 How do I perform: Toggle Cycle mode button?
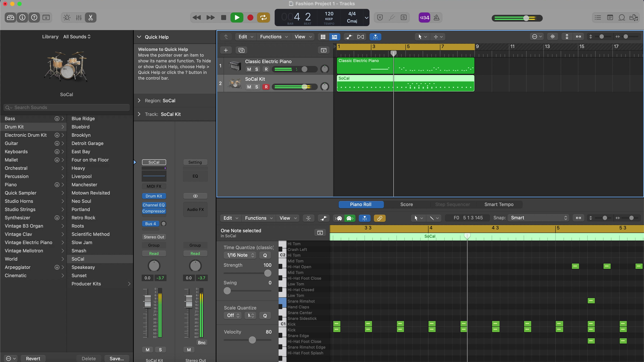263,17
